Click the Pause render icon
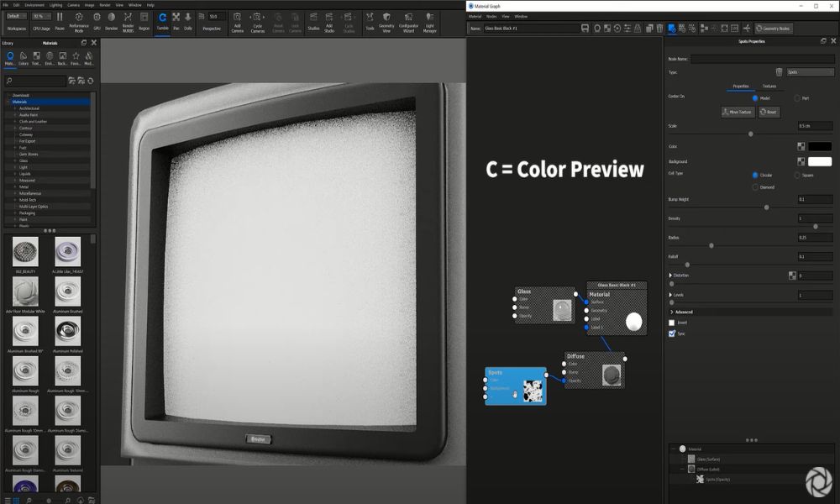Screen dimensions: 840x504 tap(60, 20)
